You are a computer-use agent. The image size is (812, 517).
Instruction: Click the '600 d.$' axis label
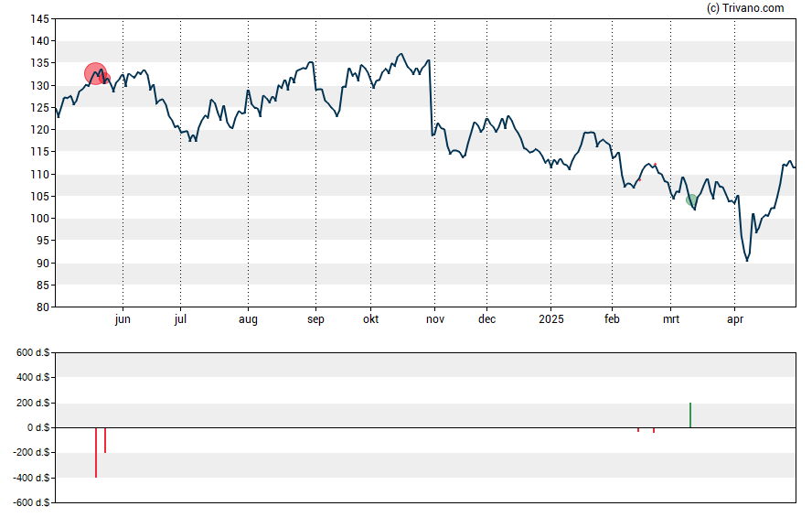[x=33, y=353]
